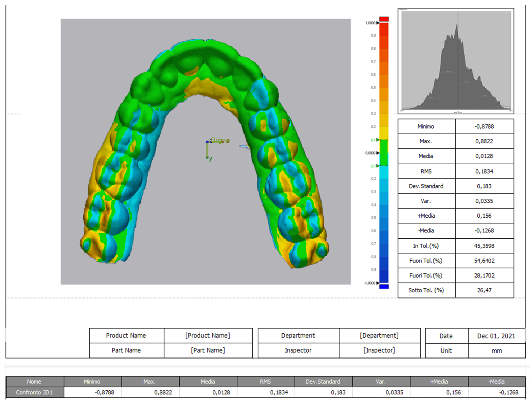Click the 0,0000 center marker arrow

click(378, 153)
